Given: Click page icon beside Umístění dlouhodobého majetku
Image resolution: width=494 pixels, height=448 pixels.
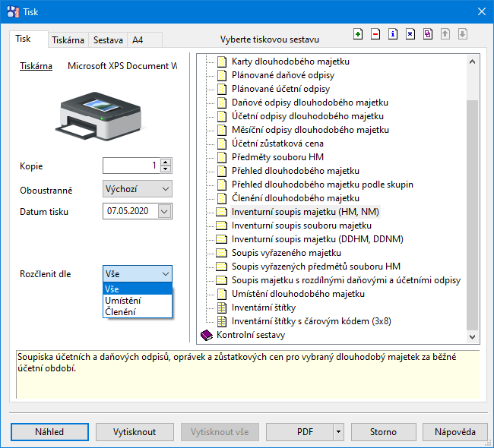Looking at the screenshot, I should coord(222,294).
